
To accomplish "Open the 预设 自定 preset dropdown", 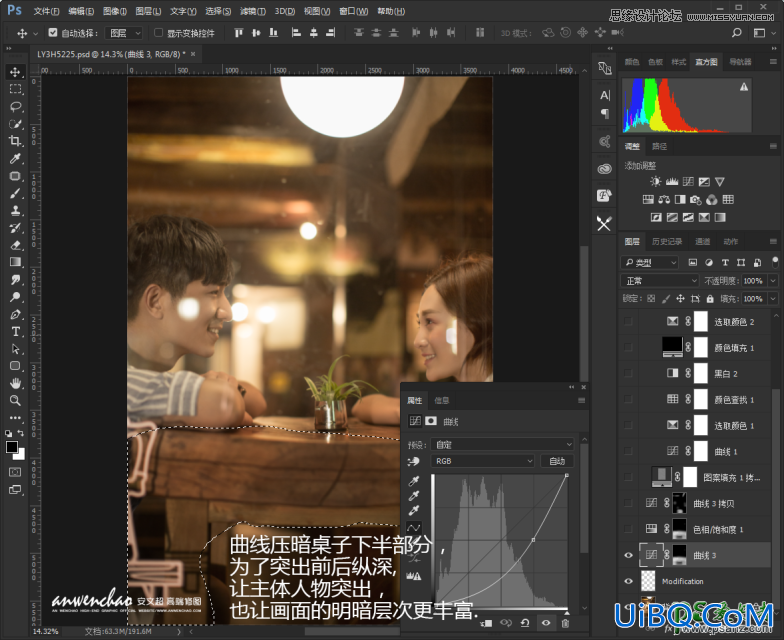I will (503, 444).
